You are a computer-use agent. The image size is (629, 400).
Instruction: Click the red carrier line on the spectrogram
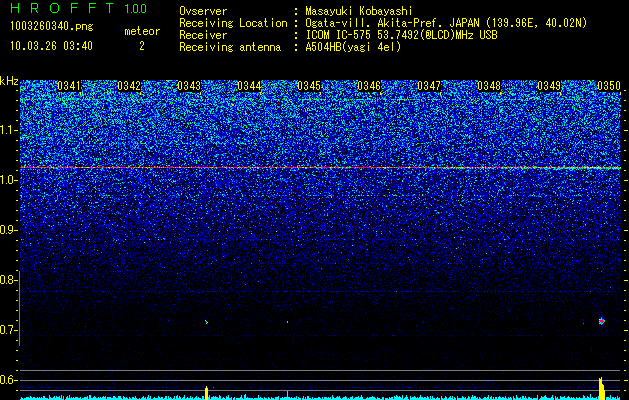320,168
